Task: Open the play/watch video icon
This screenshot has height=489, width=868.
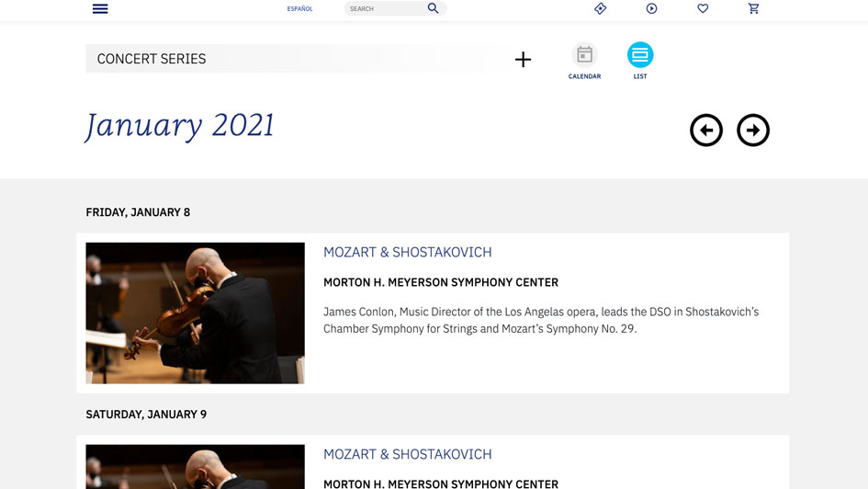Action: click(651, 8)
